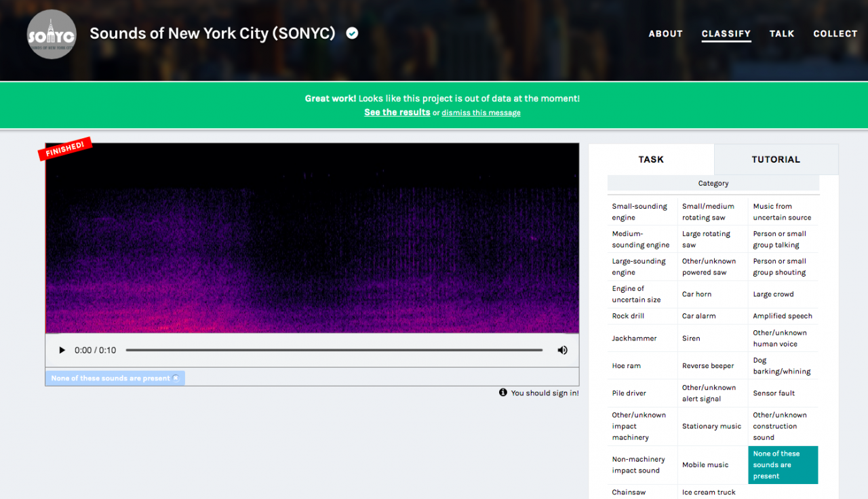Viewport: 868px width, 499px height.
Task: Click the red FINISHED banner
Action: 64,149
